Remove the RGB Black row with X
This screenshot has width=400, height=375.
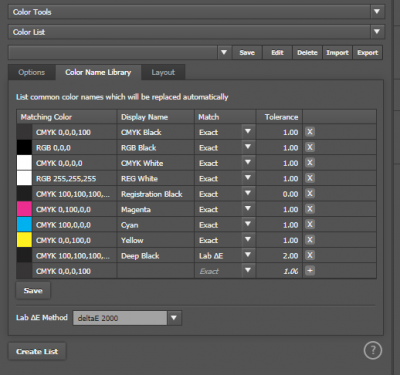coord(310,147)
